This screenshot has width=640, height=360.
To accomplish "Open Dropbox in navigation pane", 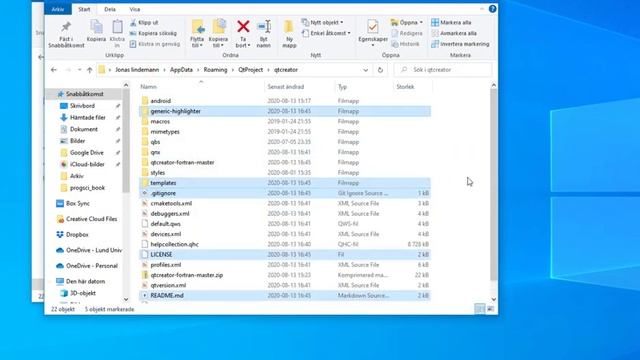I will pos(77,235).
